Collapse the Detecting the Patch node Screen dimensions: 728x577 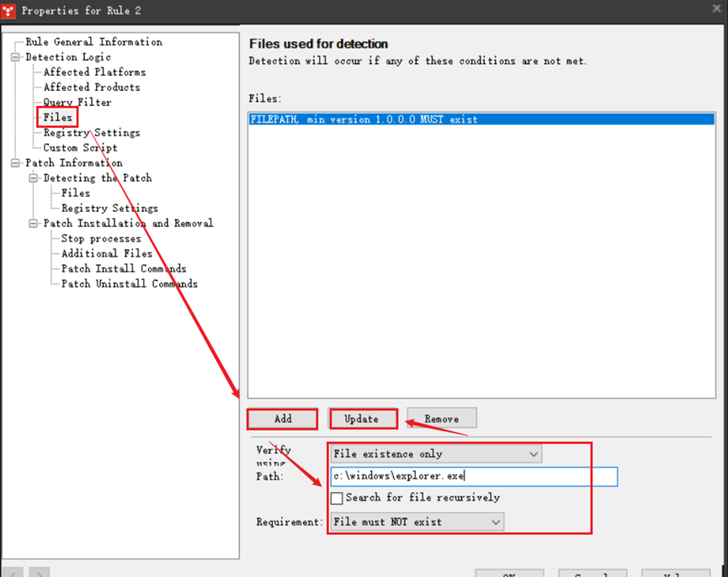point(34,178)
